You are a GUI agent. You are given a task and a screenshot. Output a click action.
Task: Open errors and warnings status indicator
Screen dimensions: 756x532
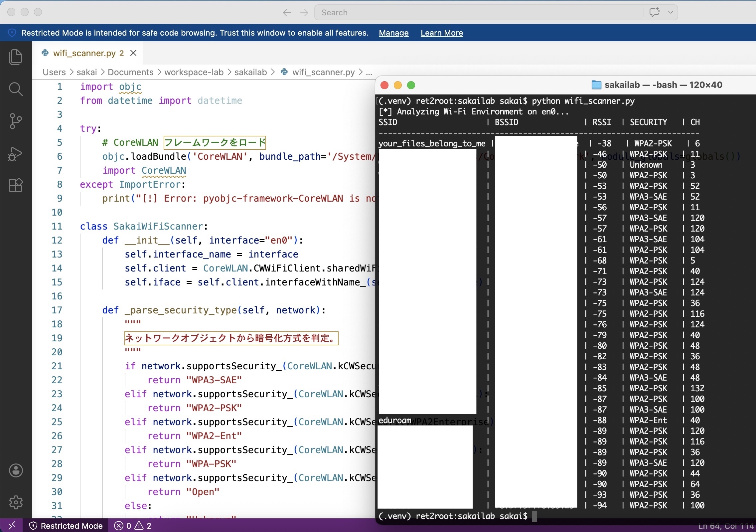point(133,526)
